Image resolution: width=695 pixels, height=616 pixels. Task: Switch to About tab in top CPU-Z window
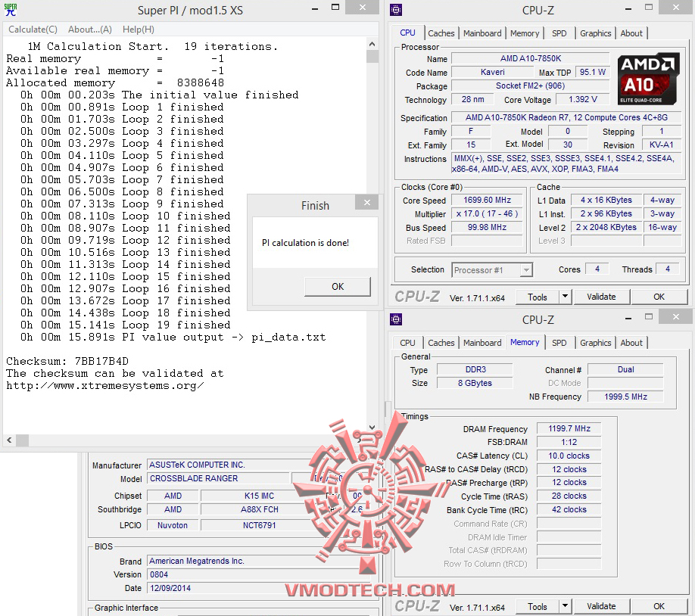point(631,33)
